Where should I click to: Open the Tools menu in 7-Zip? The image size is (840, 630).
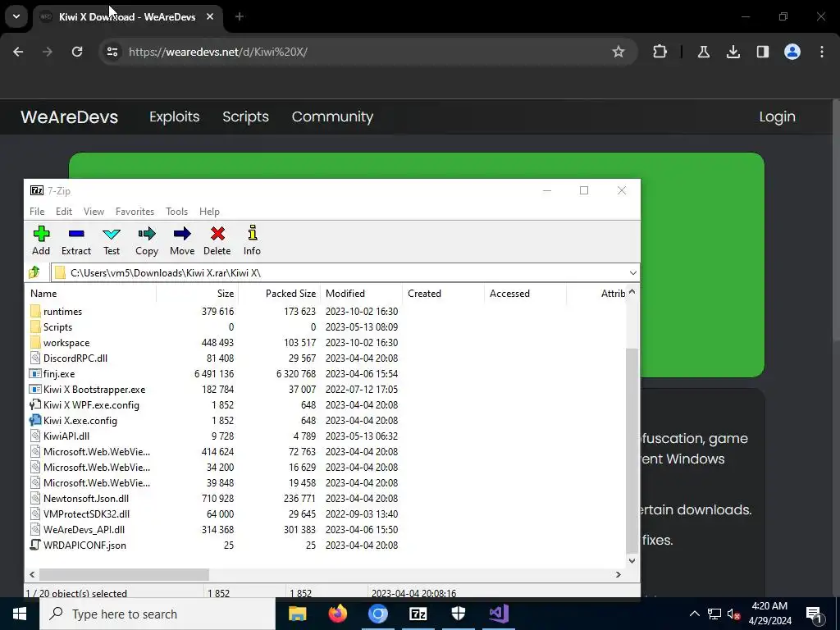[x=177, y=212]
